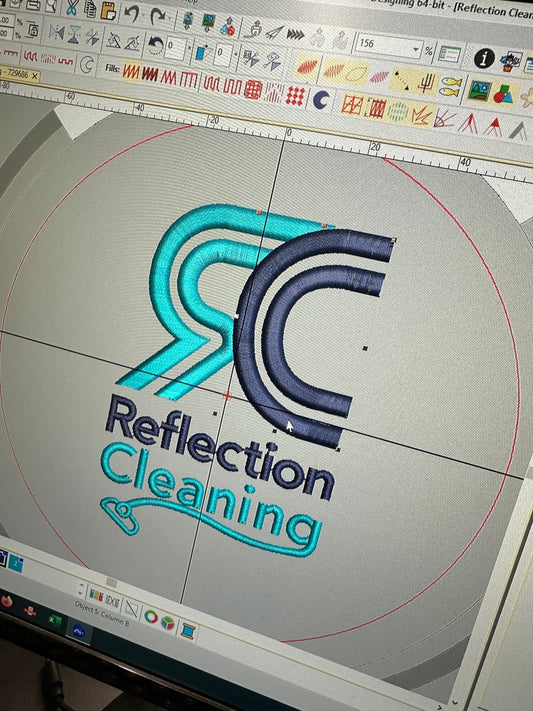The image size is (533, 711).
Task: Click the diagonal line icon in bottom toolbar
Action: (x=132, y=608)
